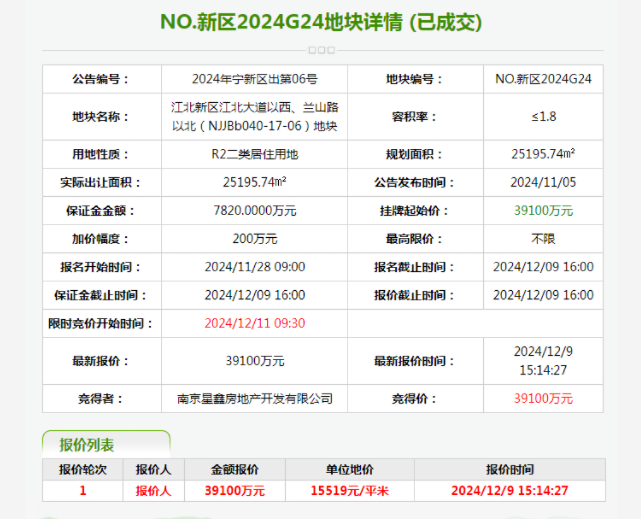Click the 单位地价 column header
The height and width of the screenshot is (519, 641).
pos(352,468)
